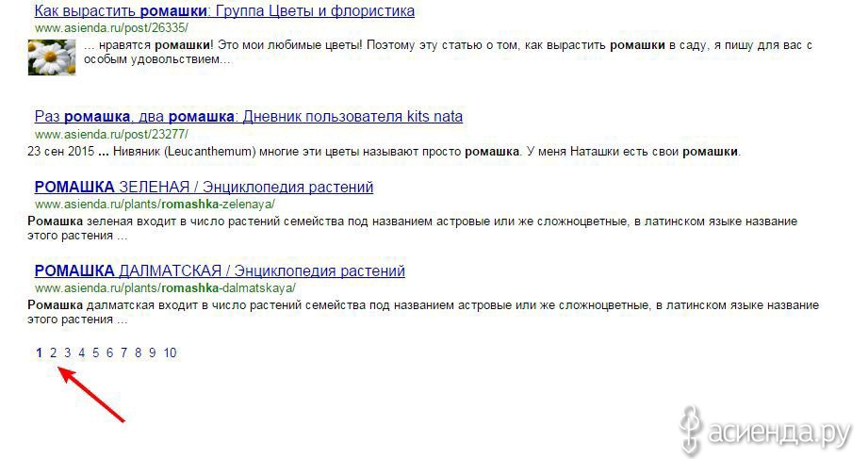Click the URL www.asienda.ru/plants/romashka-dalmatskaya/

pos(165,288)
